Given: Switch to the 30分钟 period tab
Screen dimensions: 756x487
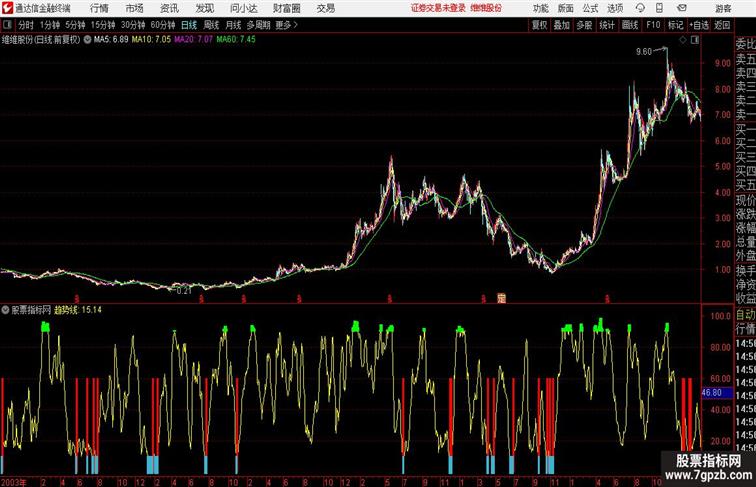Looking at the screenshot, I should [133, 25].
